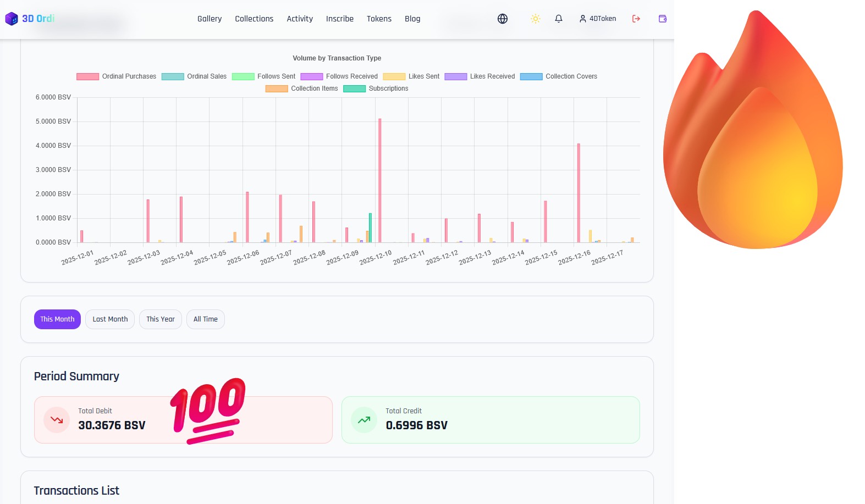Toggle Ordinal Purchases legend series
865x504 pixels.
pyautogui.click(x=117, y=76)
